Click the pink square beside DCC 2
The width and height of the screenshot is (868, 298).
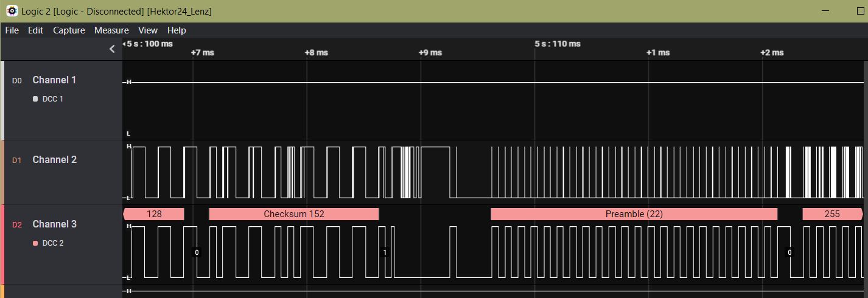pyautogui.click(x=35, y=243)
